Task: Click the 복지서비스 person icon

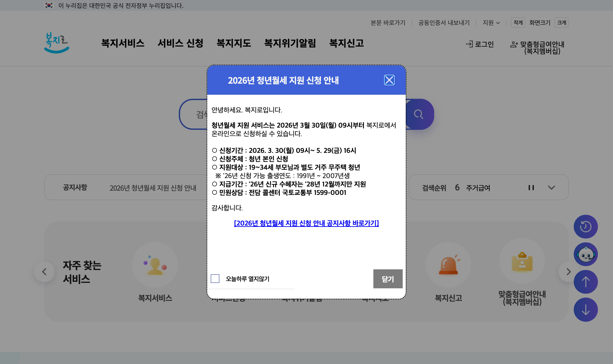Action: [155, 265]
